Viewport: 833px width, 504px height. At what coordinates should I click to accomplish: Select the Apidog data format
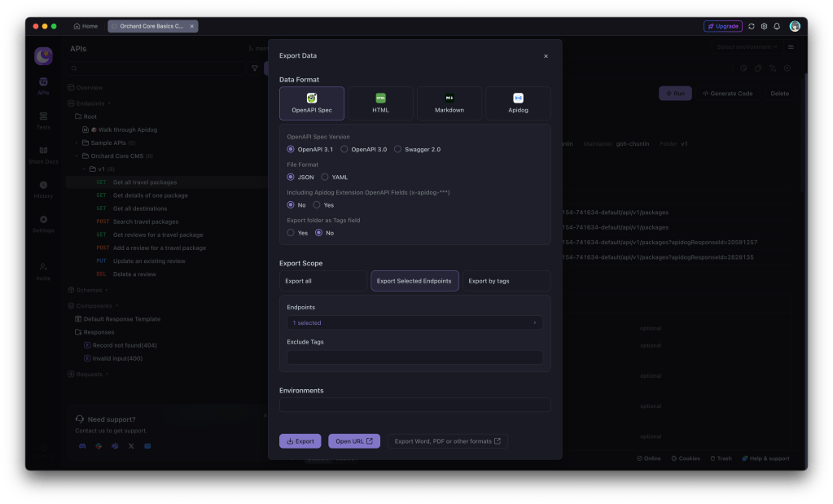pos(518,103)
